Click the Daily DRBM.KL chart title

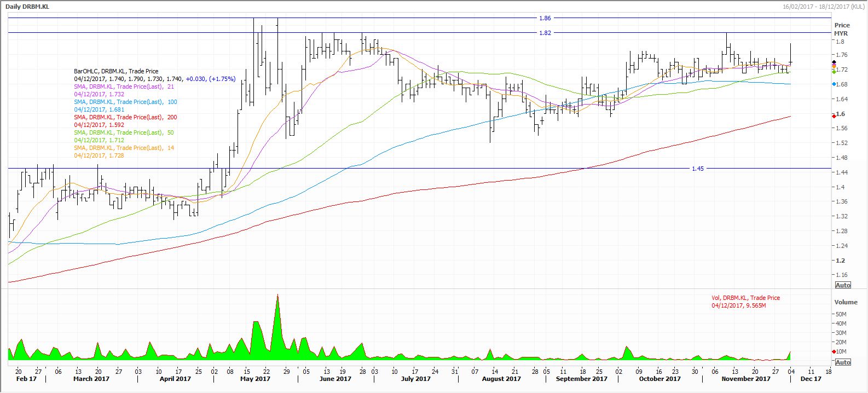click(26, 6)
